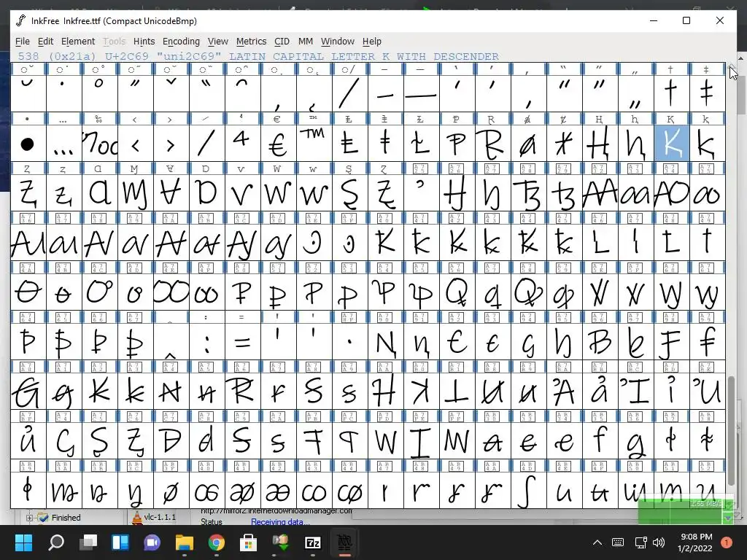Open the Element menu
The width and height of the screenshot is (747, 560).
pos(78,42)
